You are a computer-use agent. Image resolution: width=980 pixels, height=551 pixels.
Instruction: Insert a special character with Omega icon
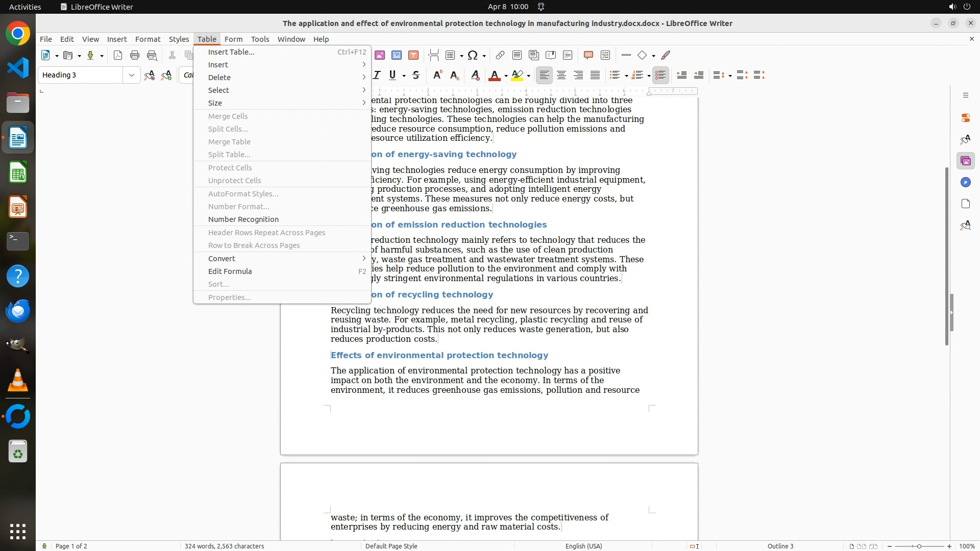tap(473, 55)
